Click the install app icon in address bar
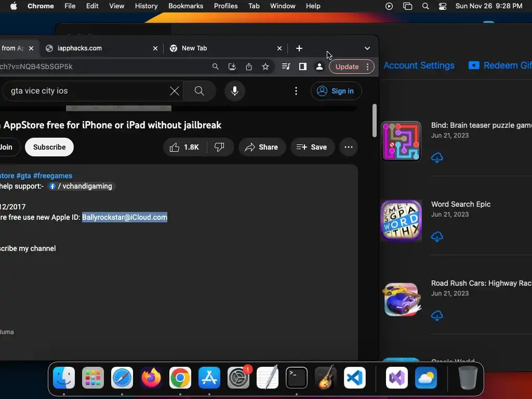The height and width of the screenshot is (399, 532). coord(232,66)
